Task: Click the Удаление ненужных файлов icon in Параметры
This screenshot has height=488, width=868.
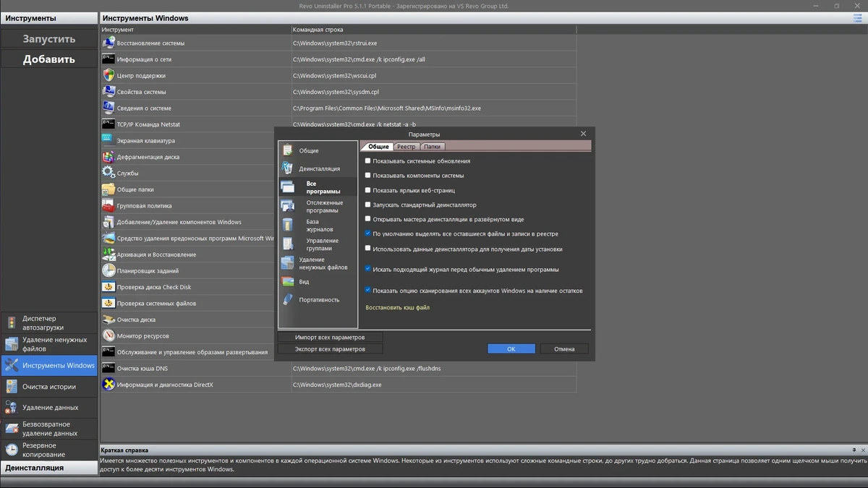Action: [x=288, y=263]
